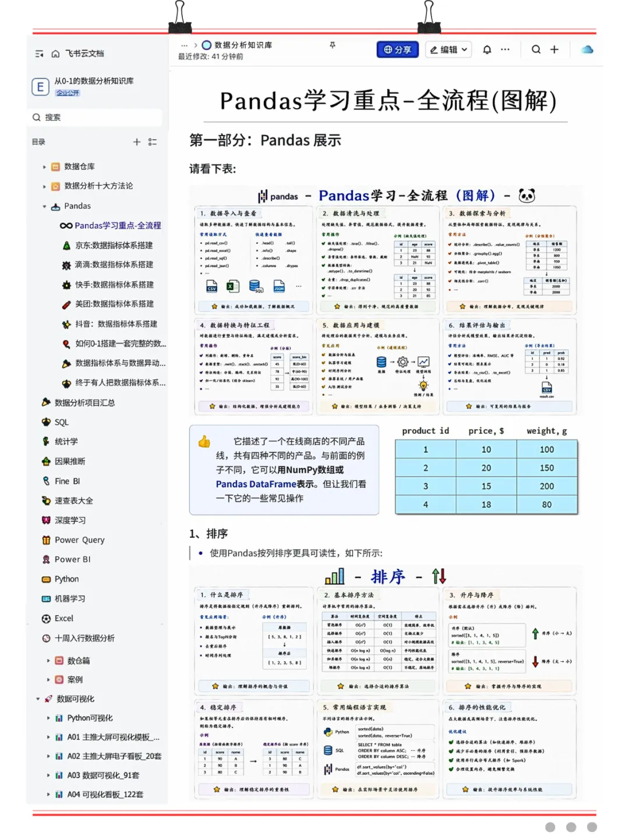Pin the document with the pin icon
The height and width of the screenshot is (840, 629).
click(333, 45)
